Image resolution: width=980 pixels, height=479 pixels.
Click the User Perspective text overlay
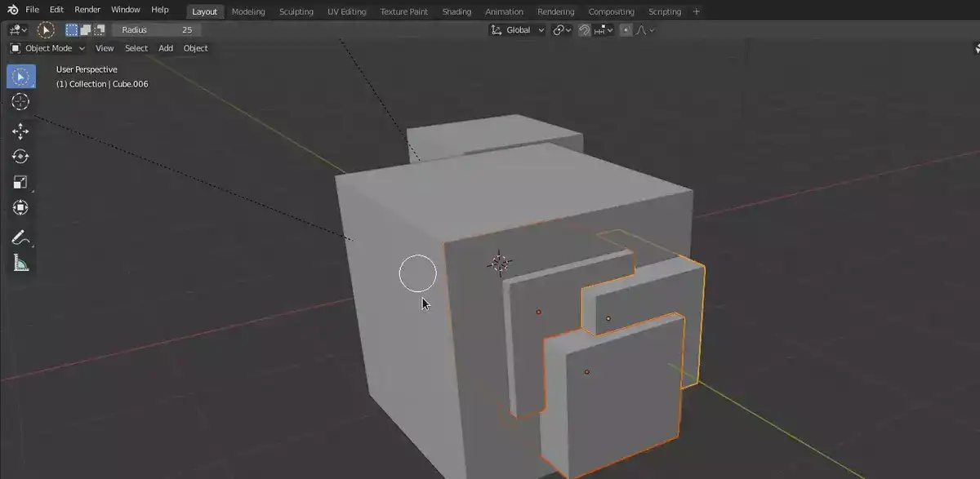[x=87, y=69]
